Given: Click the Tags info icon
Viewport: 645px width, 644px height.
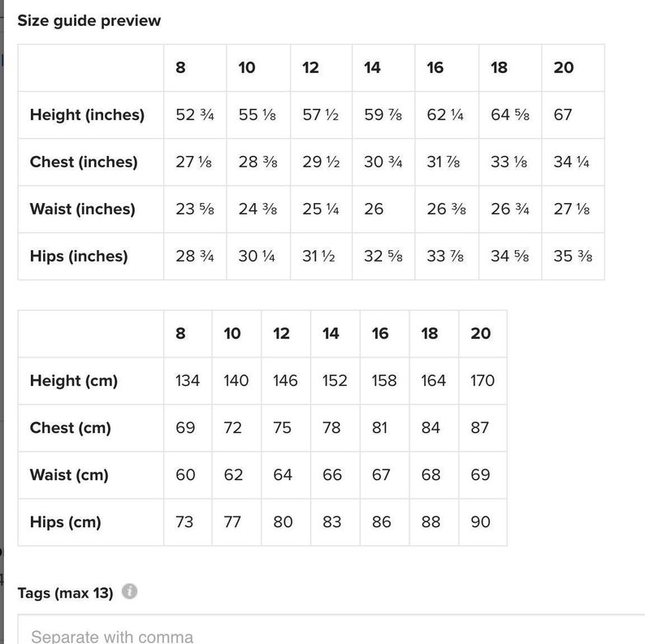Looking at the screenshot, I should pyautogui.click(x=129, y=591).
